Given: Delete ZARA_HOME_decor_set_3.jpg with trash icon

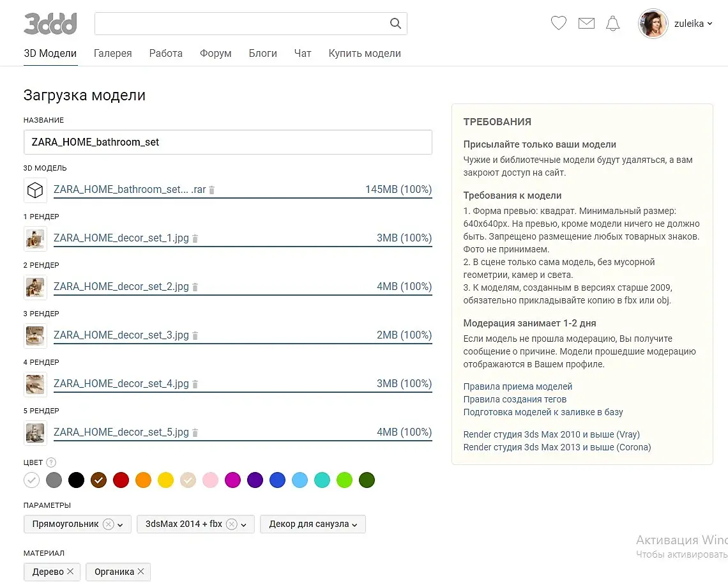Looking at the screenshot, I should 195,335.
